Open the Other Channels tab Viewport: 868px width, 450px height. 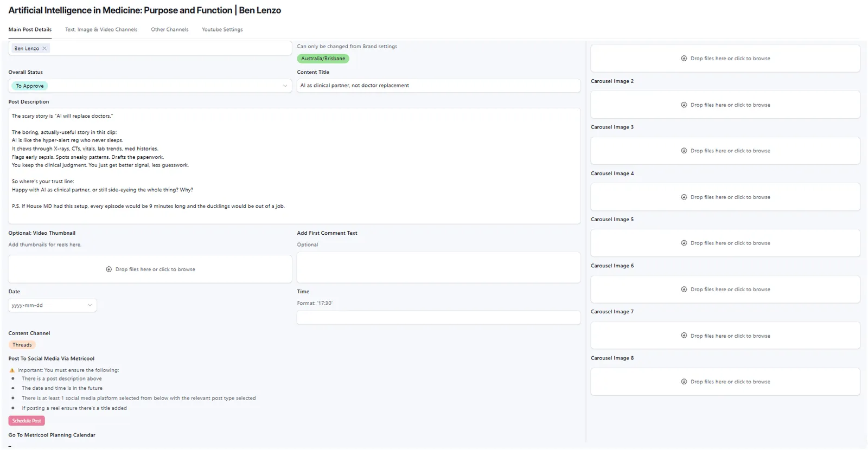(170, 29)
